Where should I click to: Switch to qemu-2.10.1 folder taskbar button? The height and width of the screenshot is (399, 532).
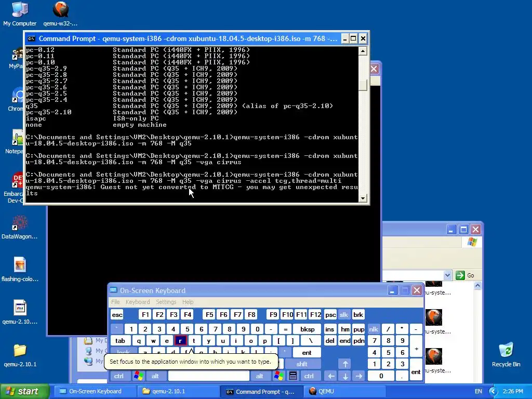[x=178, y=392]
